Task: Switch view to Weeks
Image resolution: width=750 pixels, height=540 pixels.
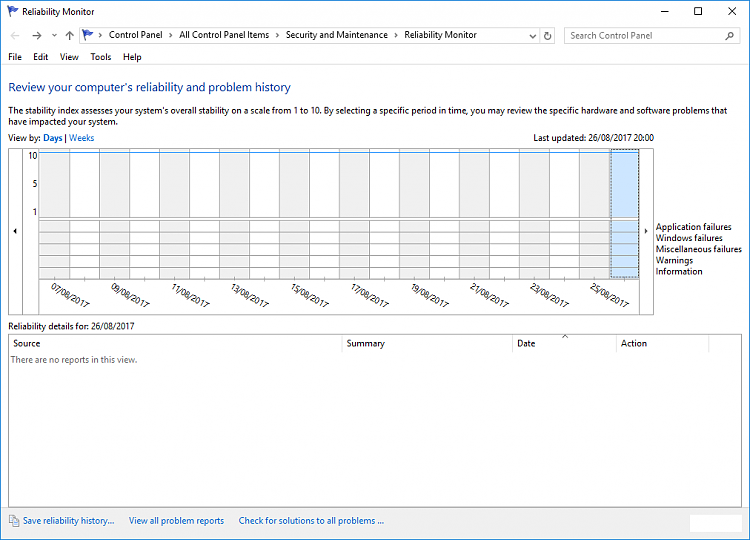Action: [x=81, y=138]
